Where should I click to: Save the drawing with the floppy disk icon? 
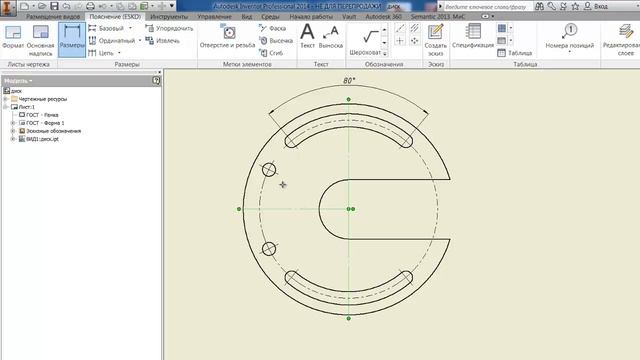click(54, 6)
